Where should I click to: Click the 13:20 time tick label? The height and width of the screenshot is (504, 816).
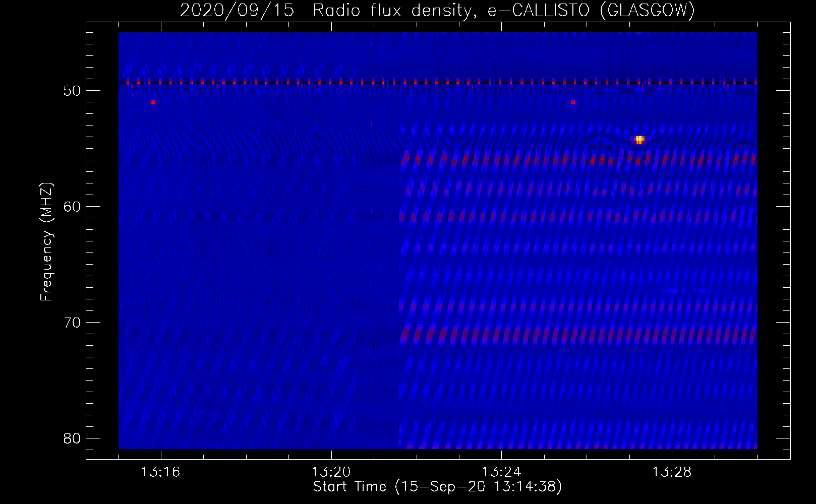(331, 472)
